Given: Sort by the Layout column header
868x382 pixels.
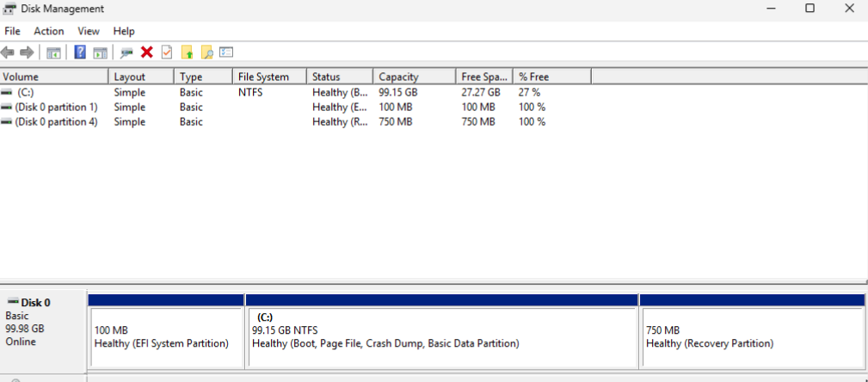Looking at the screenshot, I should 141,77.
